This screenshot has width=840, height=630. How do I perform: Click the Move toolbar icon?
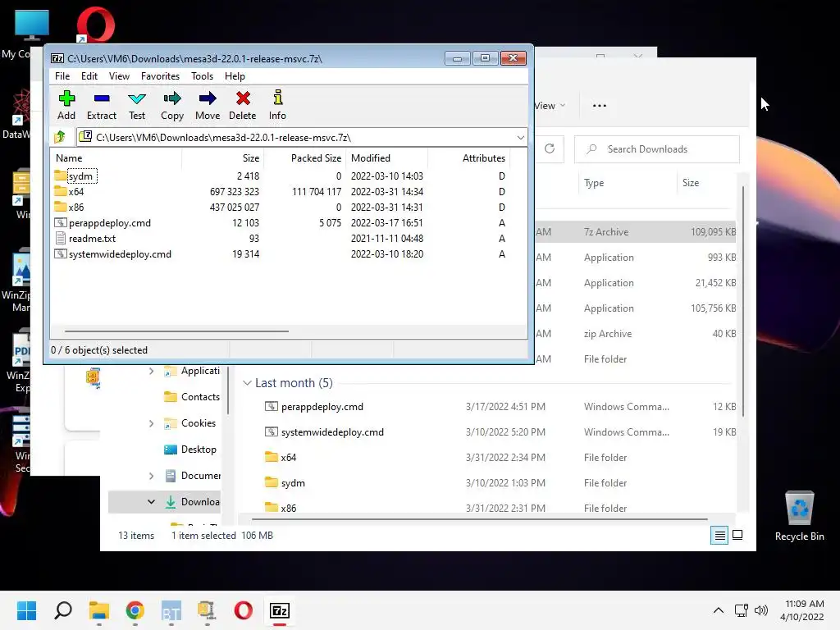pos(208,106)
